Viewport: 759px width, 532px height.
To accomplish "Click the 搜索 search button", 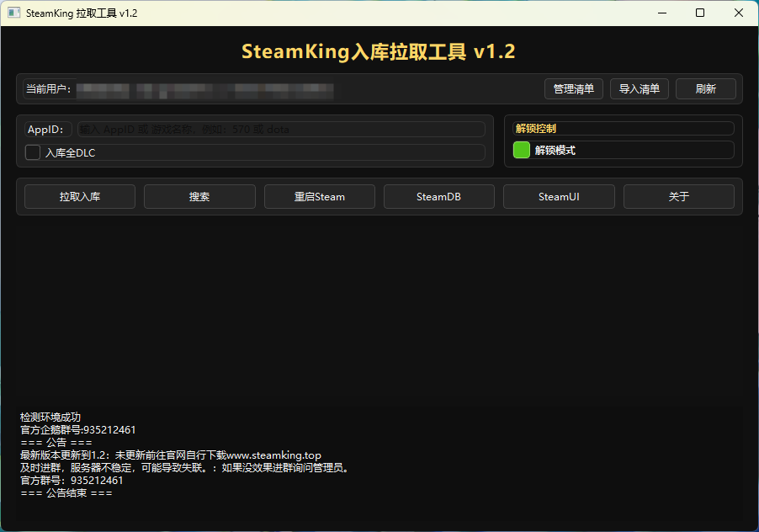I will click(199, 196).
